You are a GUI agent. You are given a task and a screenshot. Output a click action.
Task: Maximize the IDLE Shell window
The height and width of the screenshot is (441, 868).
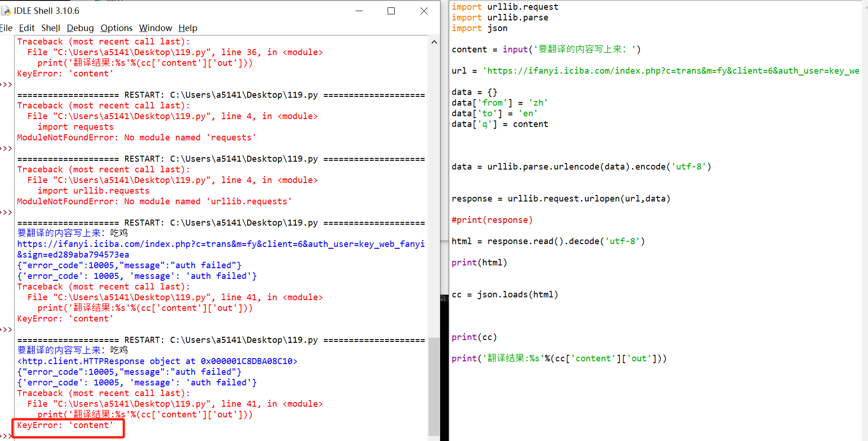(x=391, y=11)
